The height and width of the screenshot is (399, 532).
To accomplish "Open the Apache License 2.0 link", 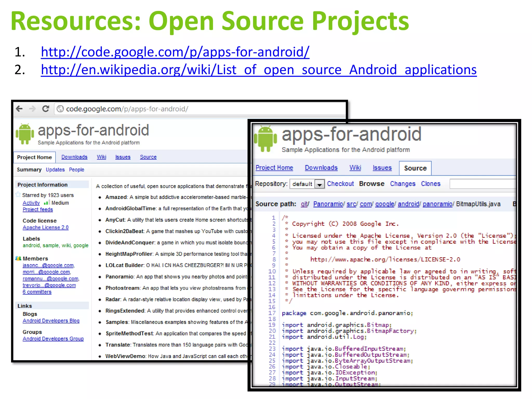I will 45,227.
